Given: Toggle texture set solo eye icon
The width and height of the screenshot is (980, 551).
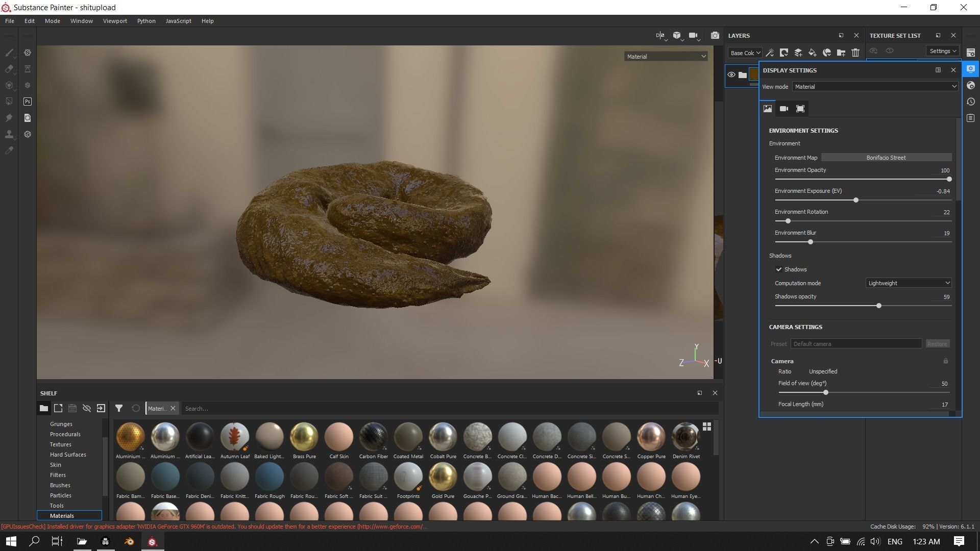Looking at the screenshot, I should point(890,51).
